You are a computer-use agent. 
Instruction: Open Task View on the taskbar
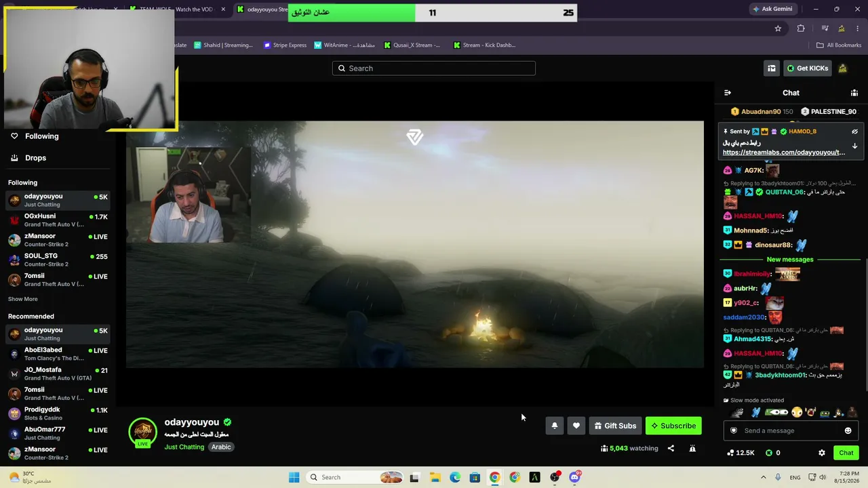coord(414,477)
